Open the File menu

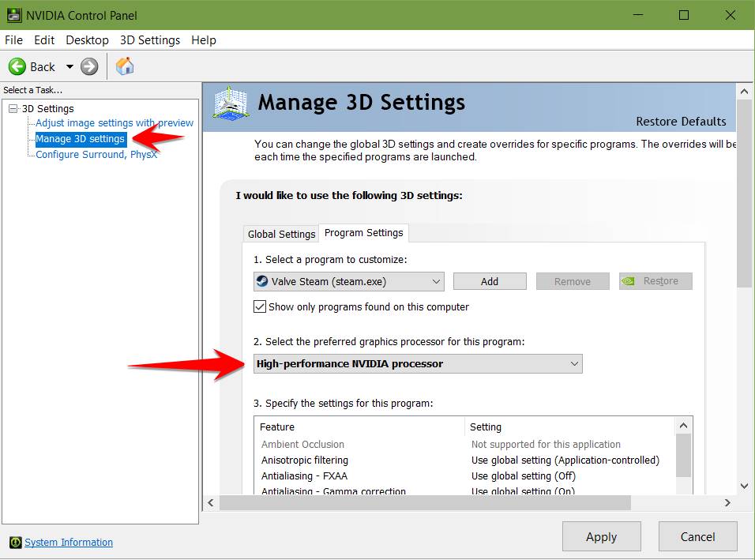click(13, 40)
